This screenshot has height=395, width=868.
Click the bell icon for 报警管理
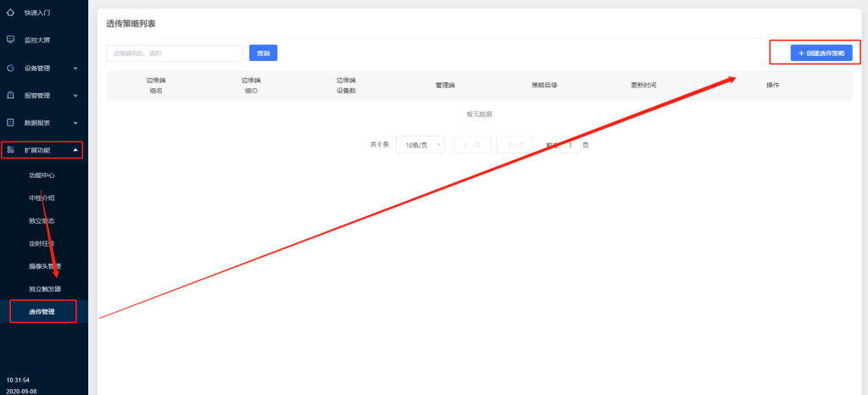click(x=10, y=96)
